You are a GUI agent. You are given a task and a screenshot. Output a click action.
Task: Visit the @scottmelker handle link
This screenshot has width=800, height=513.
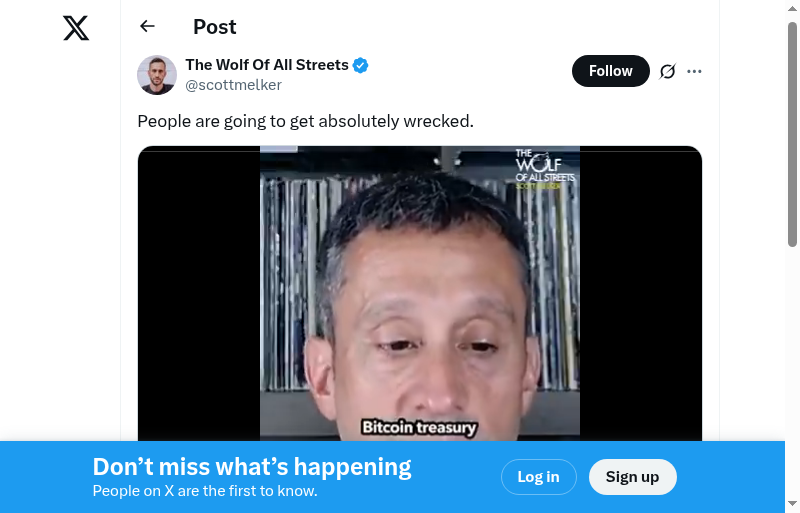tap(233, 85)
